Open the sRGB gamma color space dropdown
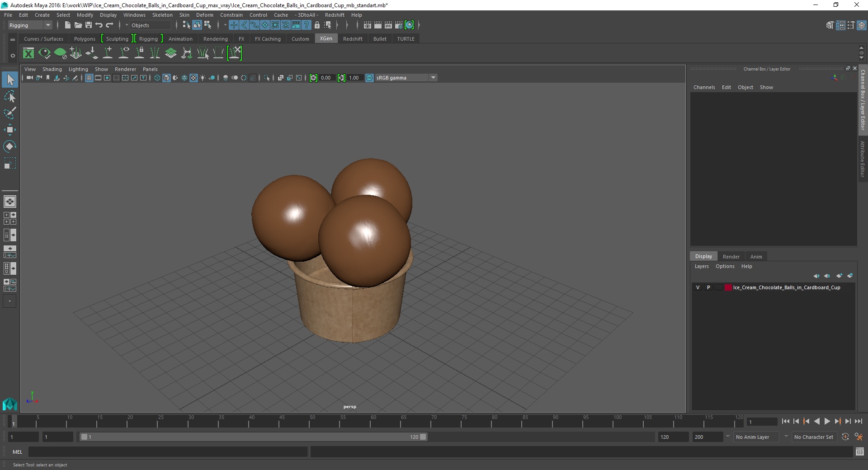 point(406,78)
